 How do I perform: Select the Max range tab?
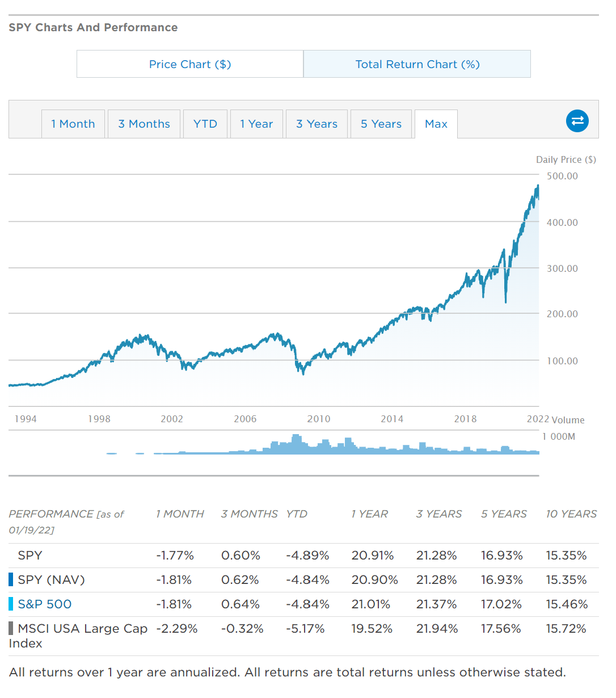point(436,124)
